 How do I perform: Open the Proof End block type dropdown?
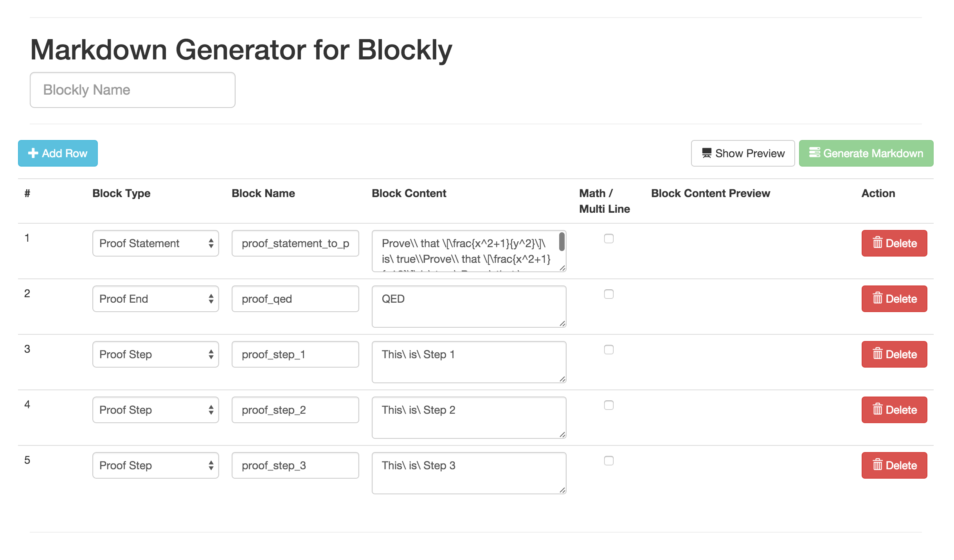coord(155,299)
